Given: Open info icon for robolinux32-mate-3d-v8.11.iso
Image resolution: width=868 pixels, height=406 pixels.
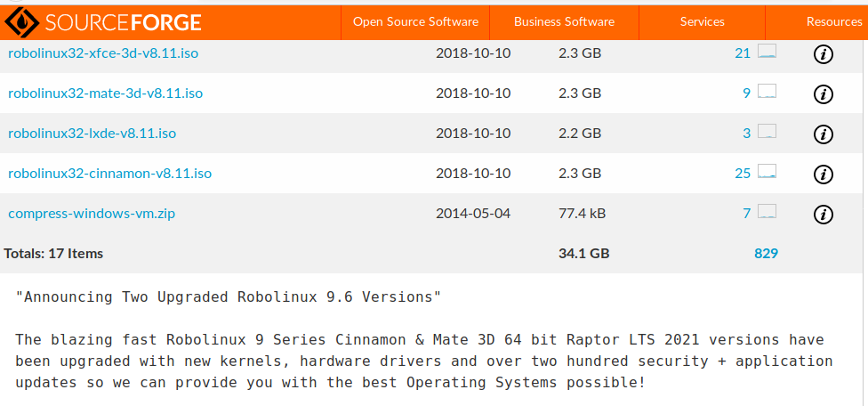Looking at the screenshot, I should pyautogui.click(x=824, y=94).
